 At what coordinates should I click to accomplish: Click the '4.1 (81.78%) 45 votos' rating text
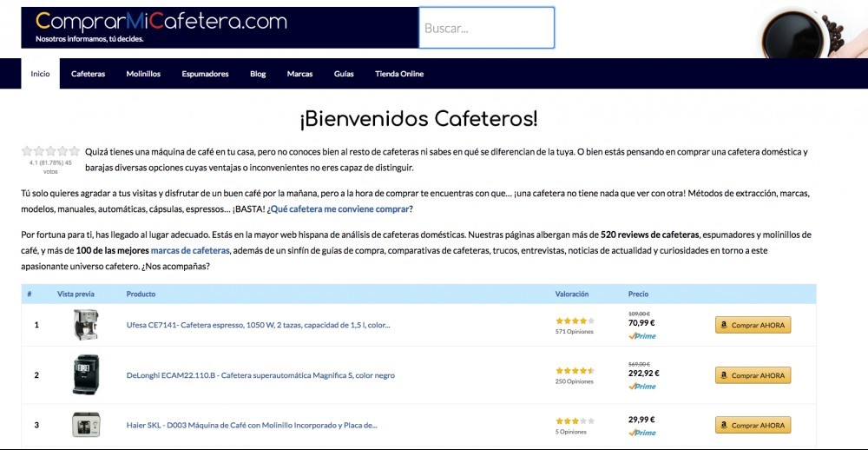[x=50, y=167]
